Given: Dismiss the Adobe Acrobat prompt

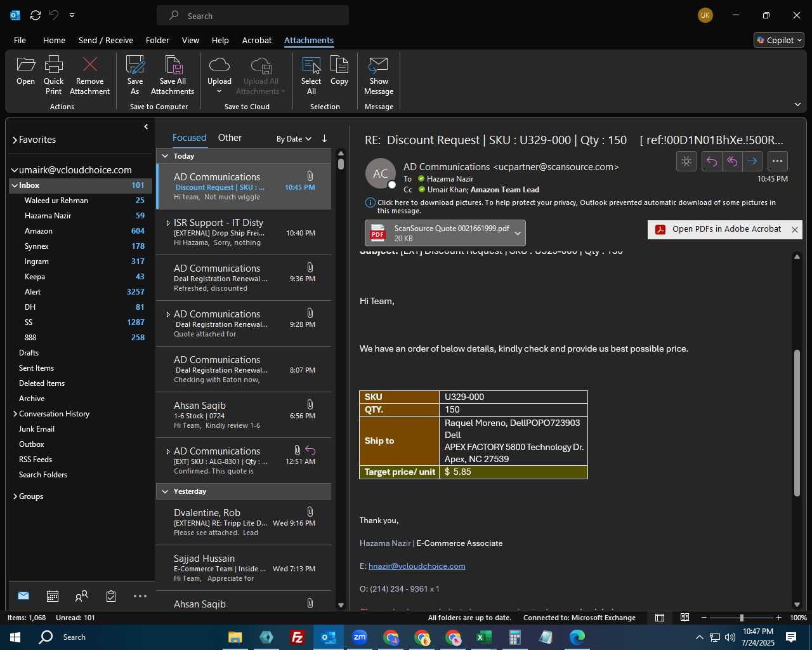Looking at the screenshot, I should point(794,230).
